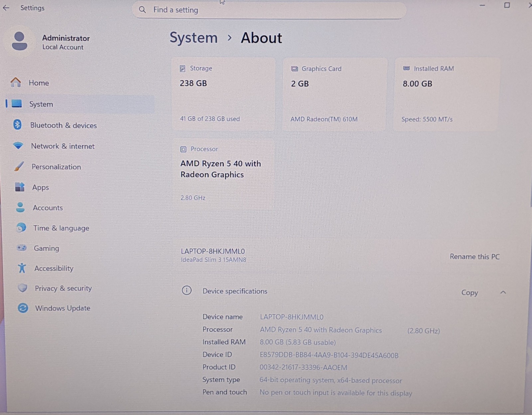
Task: Copy the device specifications
Action: 469,293
